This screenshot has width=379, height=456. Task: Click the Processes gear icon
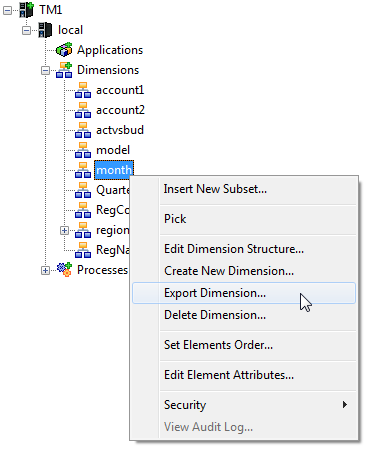tap(64, 270)
